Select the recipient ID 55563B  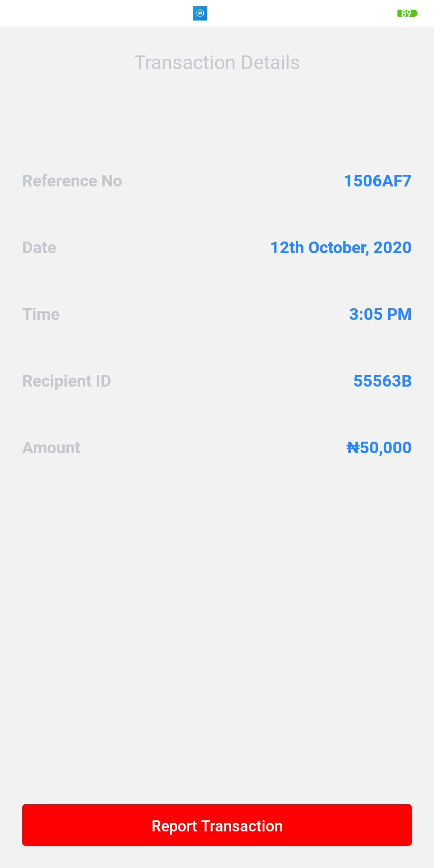383,381
